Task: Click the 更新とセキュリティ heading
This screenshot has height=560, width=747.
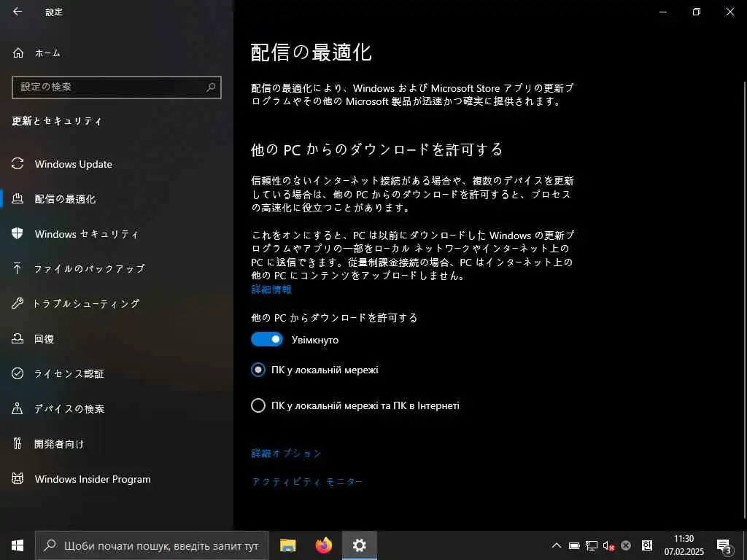Action: coord(57,121)
